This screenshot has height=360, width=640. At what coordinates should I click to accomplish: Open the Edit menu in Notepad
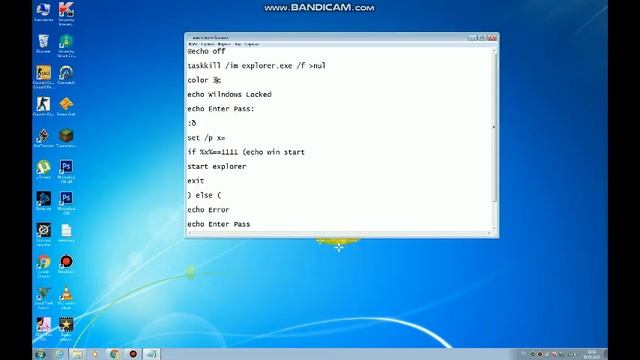point(208,44)
